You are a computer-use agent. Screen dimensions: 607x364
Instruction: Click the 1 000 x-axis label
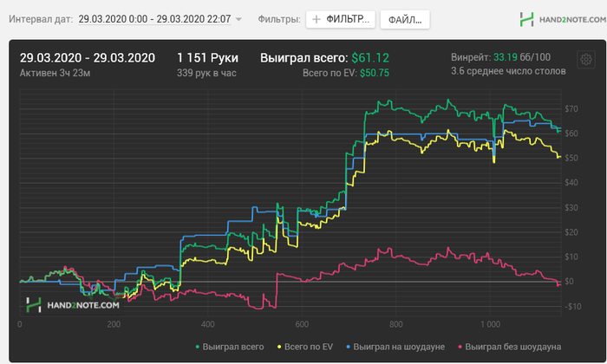pos(491,324)
